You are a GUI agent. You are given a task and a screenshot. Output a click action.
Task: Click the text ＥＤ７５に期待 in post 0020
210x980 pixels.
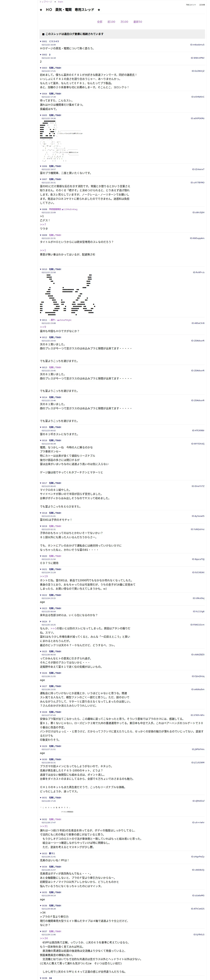(x=49, y=563)
